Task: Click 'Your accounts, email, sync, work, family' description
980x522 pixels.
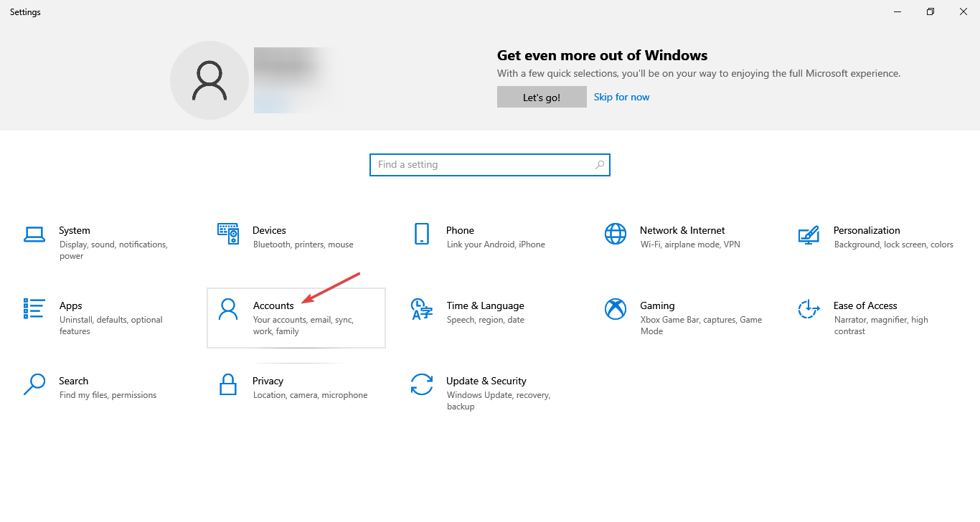Action: [303, 326]
